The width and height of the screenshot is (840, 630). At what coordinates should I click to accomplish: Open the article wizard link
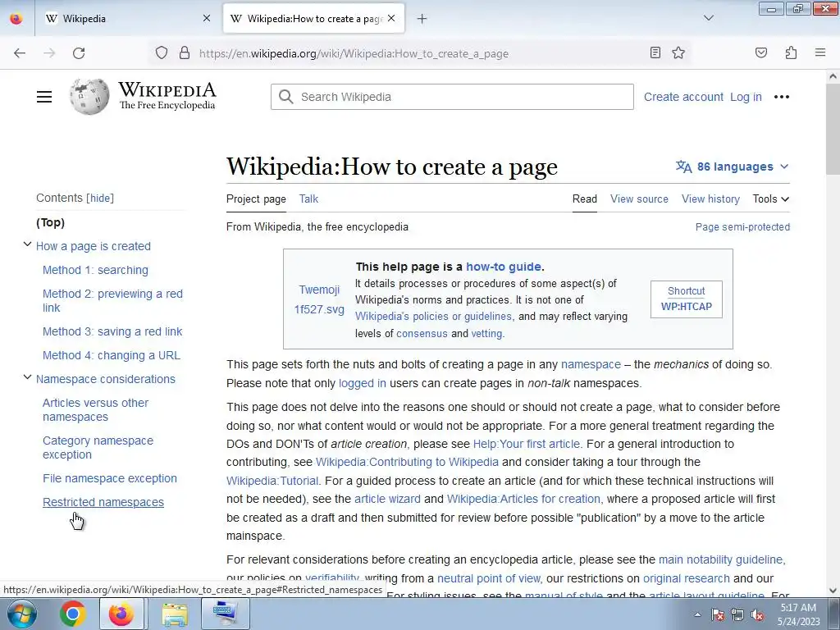387,499
